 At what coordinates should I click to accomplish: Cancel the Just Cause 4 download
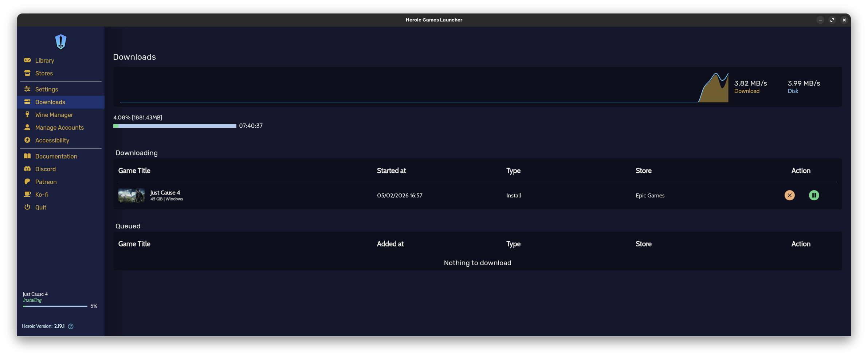coord(790,195)
